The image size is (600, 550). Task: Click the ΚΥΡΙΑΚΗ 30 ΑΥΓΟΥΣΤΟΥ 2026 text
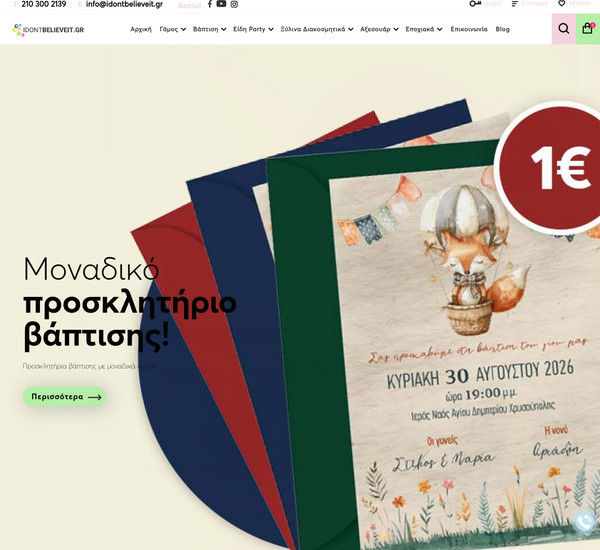point(480,374)
